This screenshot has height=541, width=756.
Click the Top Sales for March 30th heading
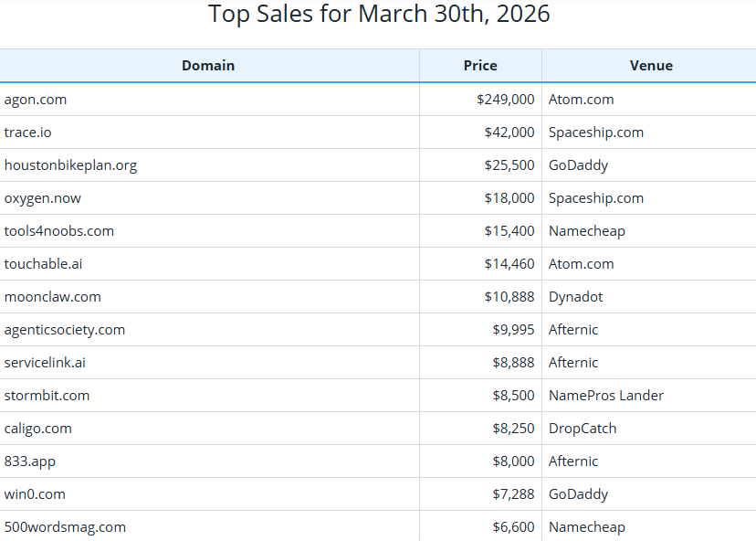pyautogui.click(x=379, y=14)
